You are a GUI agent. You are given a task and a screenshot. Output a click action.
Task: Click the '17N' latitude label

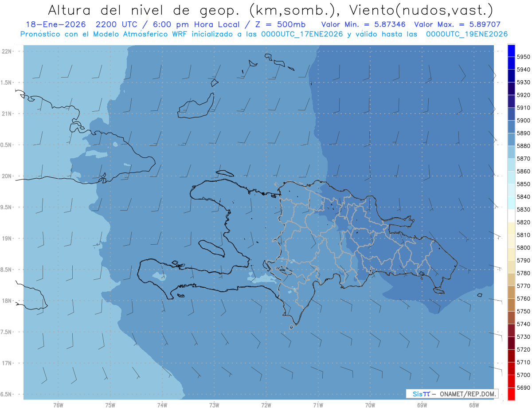tap(6, 363)
